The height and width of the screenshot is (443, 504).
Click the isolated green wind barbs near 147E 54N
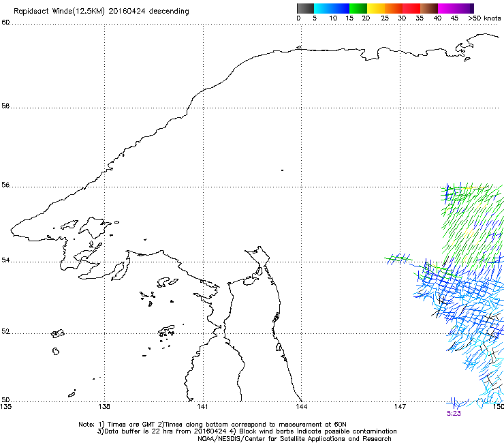pos(398,258)
